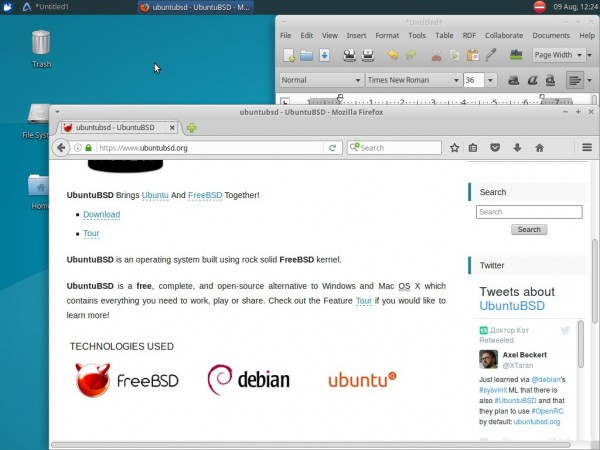Viewport: 600px width, 450px height.
Task: Reload the ubuntubsd.org page
Action: pyautogui.click(x=333, y=148)
